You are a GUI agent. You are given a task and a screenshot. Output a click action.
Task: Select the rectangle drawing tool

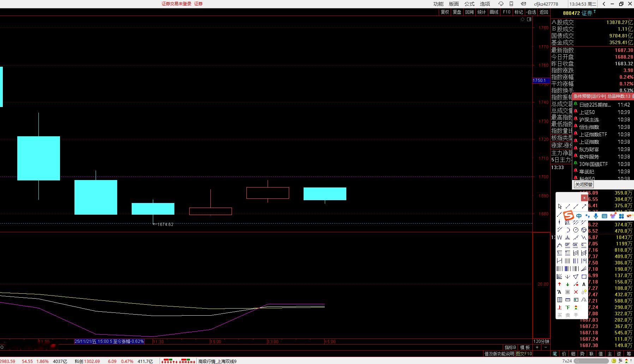point(584,276)
